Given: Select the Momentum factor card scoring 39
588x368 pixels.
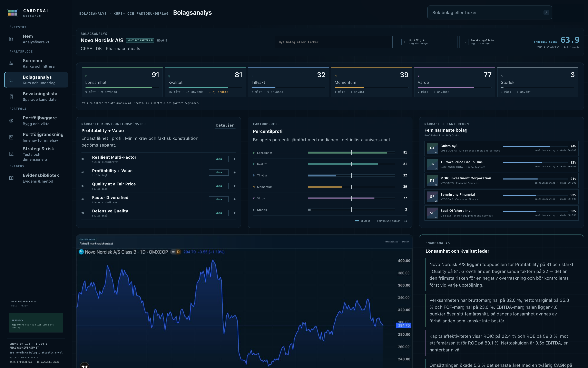Looking at the screenshot, I should (372, 82).
